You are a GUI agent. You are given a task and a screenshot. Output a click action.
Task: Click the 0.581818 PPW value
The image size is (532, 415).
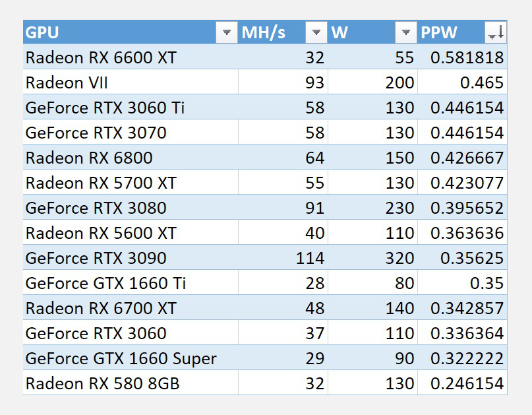[467, 57]
